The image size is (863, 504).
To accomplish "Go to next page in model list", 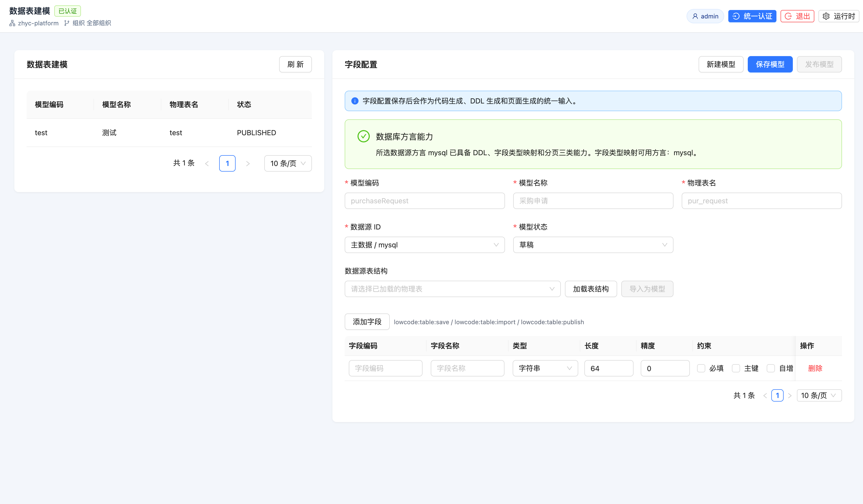I will (x=248, y=163).
